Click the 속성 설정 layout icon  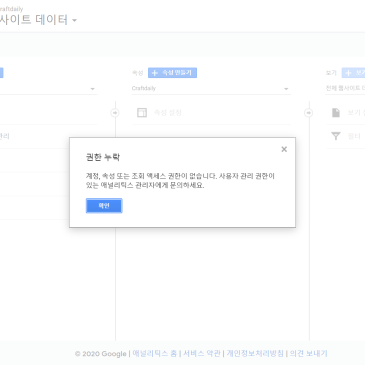142,113
